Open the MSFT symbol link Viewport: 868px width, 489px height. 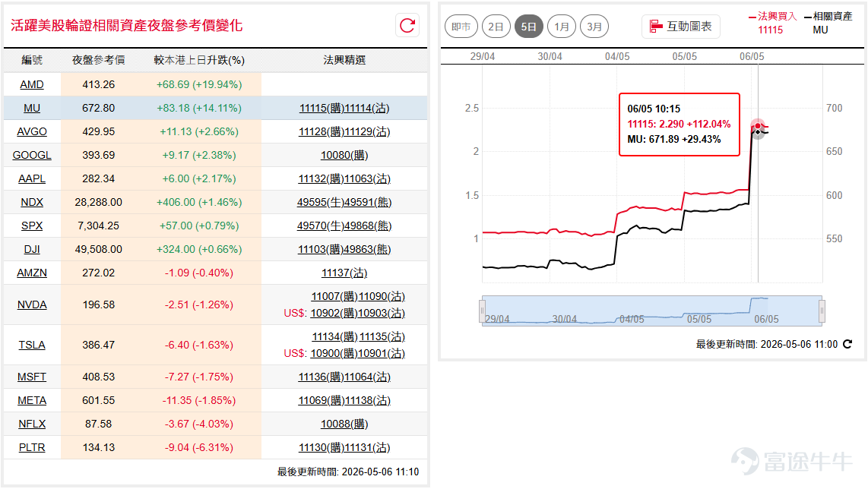32,377
